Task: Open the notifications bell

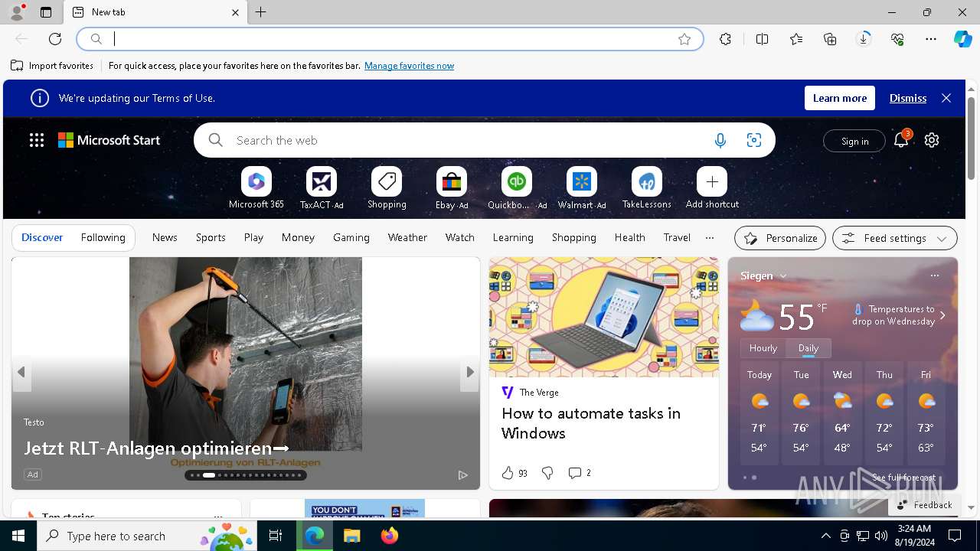Action: point(901,140)
